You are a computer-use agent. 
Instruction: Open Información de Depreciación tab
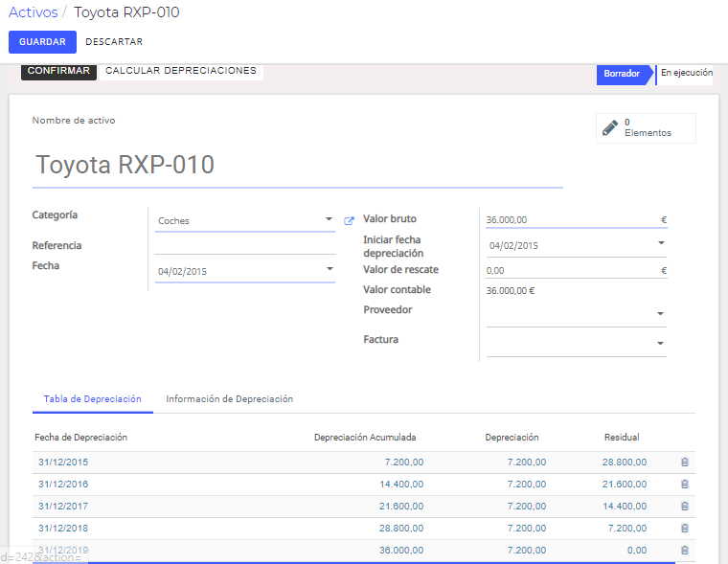[229, 399]
